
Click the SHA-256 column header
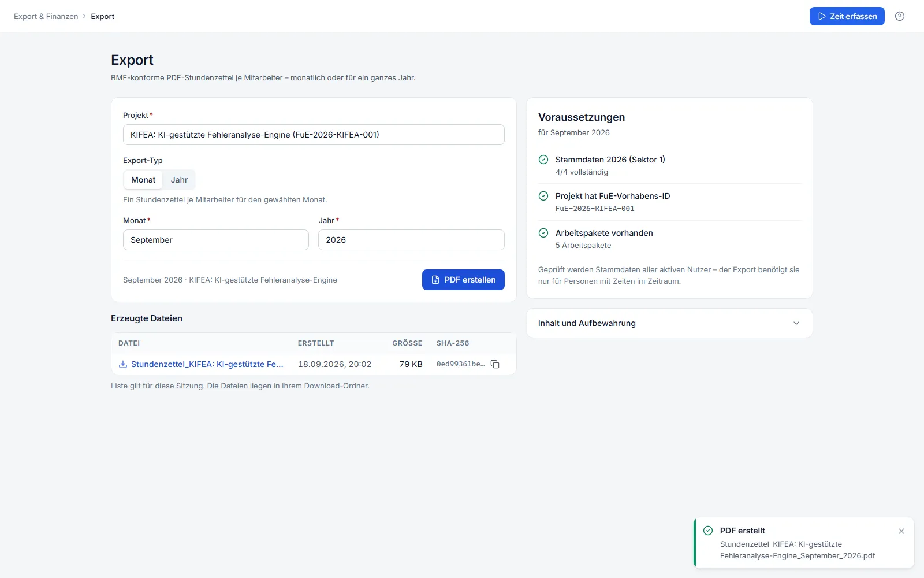[x=453, y=343]
